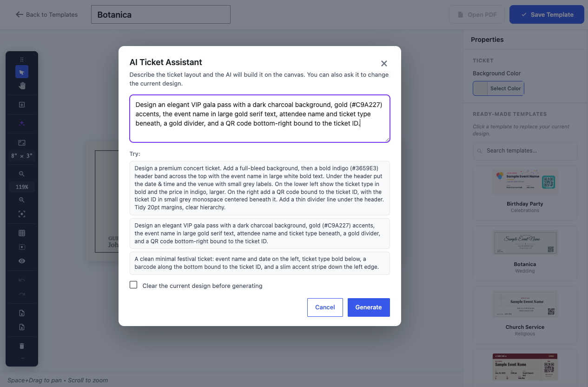This screenshot has height=387, width=588.
Task: Toggle the eye preview visibility icon
Action: point(21,261)
